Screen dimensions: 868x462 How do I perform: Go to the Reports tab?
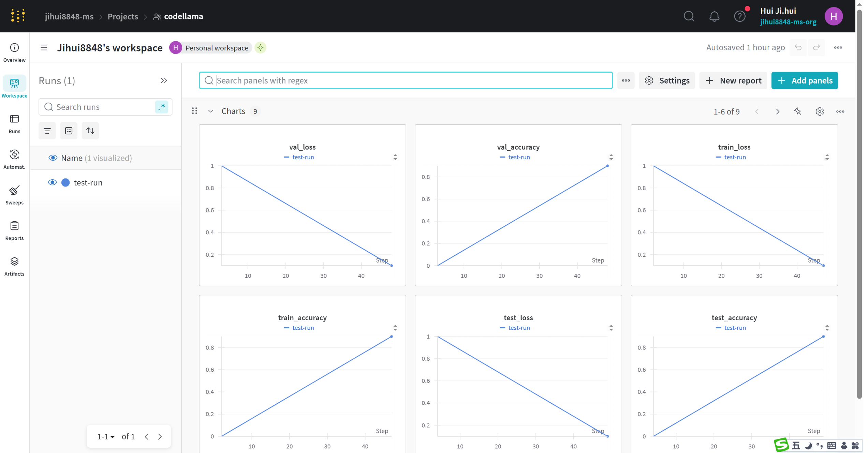(14, 230)
